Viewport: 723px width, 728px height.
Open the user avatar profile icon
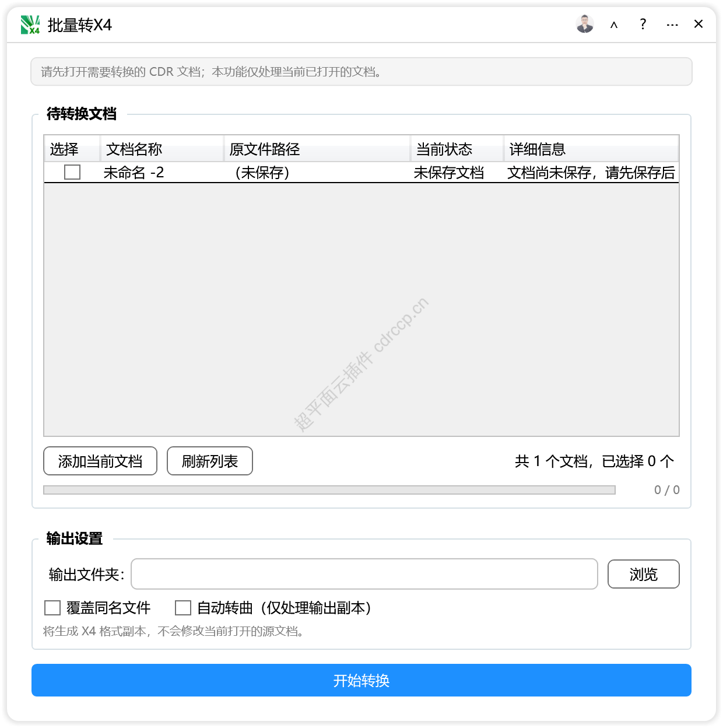[584, 24]
